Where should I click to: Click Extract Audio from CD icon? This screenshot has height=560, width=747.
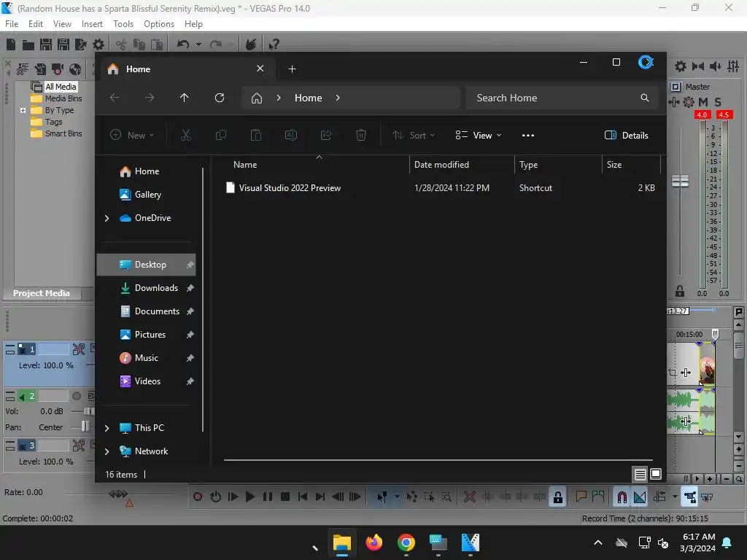[75, 69]
